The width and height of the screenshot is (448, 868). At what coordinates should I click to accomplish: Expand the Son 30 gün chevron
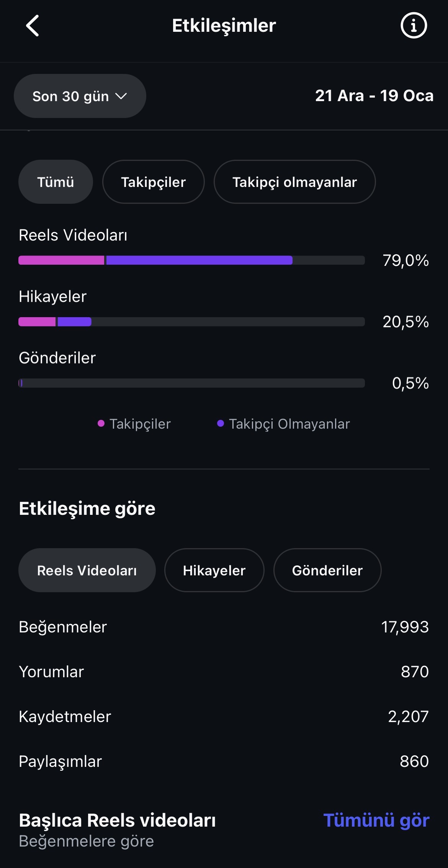coord(121,96)
